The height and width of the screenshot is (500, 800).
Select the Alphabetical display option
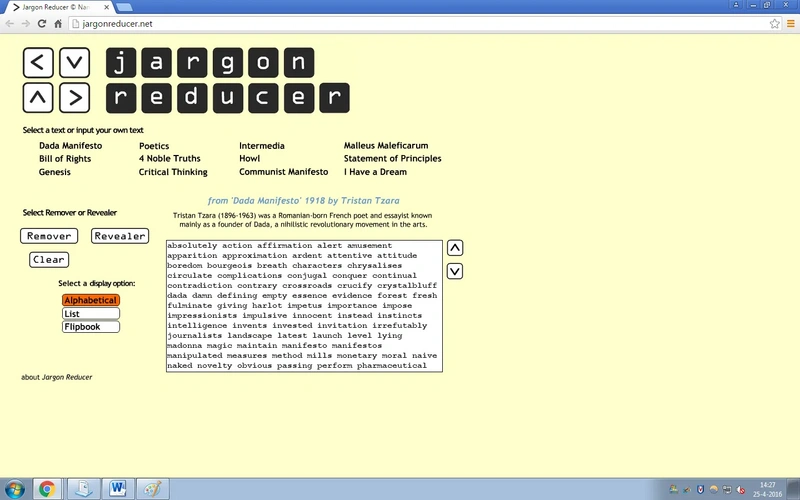(x=91, y=300)
